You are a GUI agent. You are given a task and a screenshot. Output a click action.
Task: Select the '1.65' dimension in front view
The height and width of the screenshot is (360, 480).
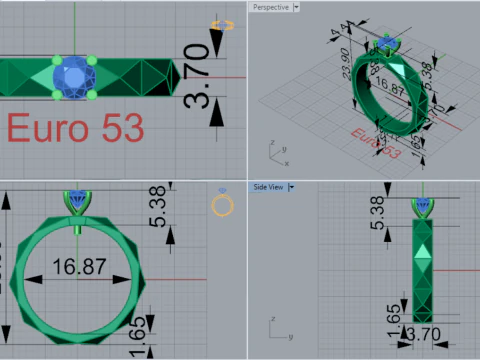tap(137, 337)
